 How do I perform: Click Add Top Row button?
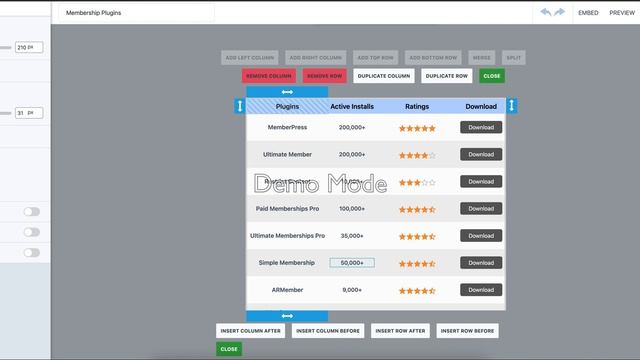[x=376, y=58]
